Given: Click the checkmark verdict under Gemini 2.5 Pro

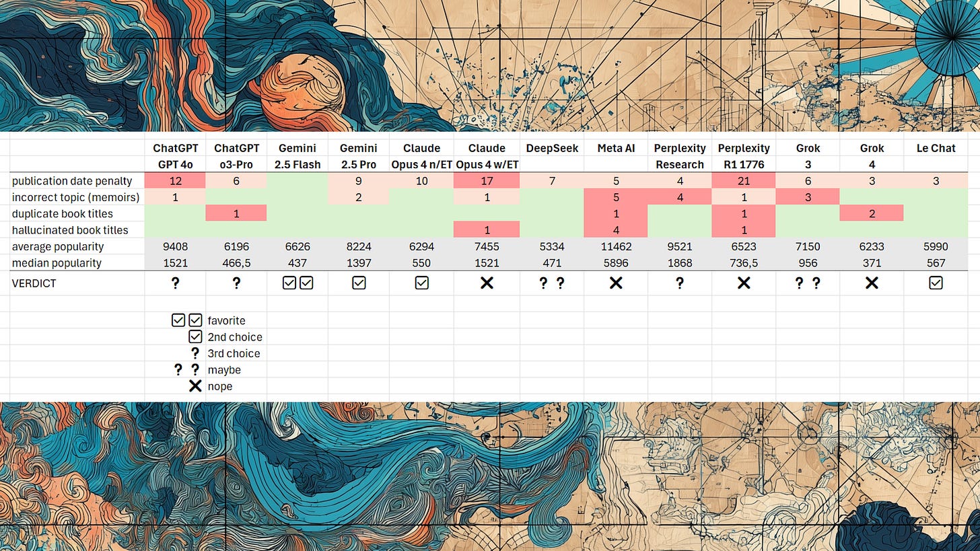Looking at the screenshot, I should 359,283.
